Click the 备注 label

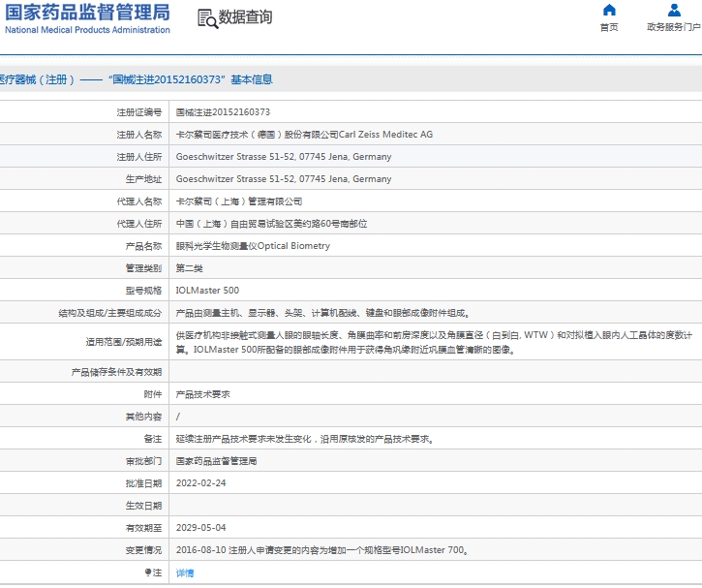(153, 439)
